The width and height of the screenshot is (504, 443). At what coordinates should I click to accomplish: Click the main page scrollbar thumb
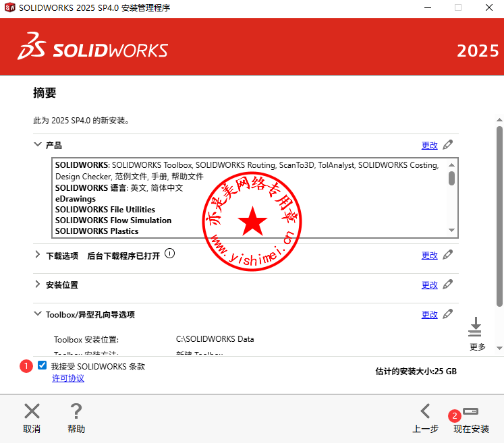[x=499, y=216]
